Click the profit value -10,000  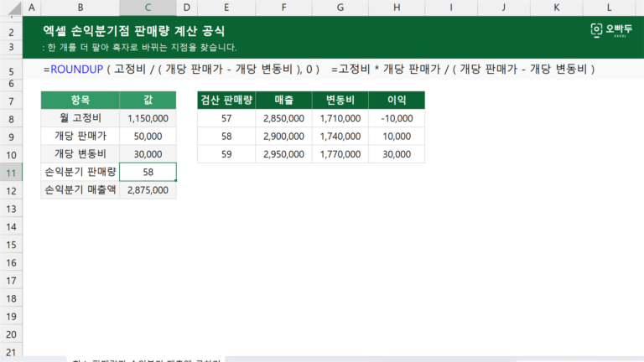coord(397,118)
